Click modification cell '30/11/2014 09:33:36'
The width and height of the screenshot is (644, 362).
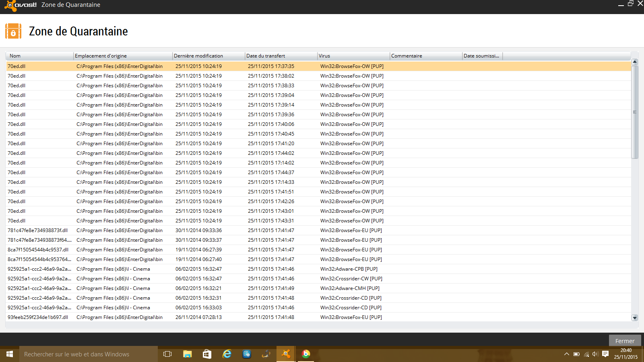pyautogui.click(x=198, y=230)
